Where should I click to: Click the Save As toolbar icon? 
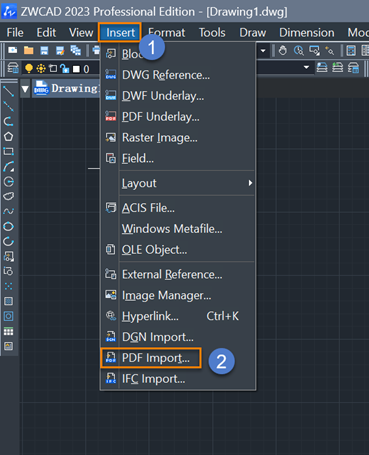click(x=60, y=50)
